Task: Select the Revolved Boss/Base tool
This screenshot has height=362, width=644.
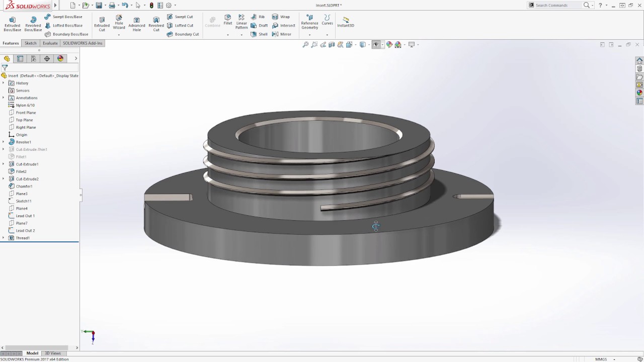Action: [33, 24]
